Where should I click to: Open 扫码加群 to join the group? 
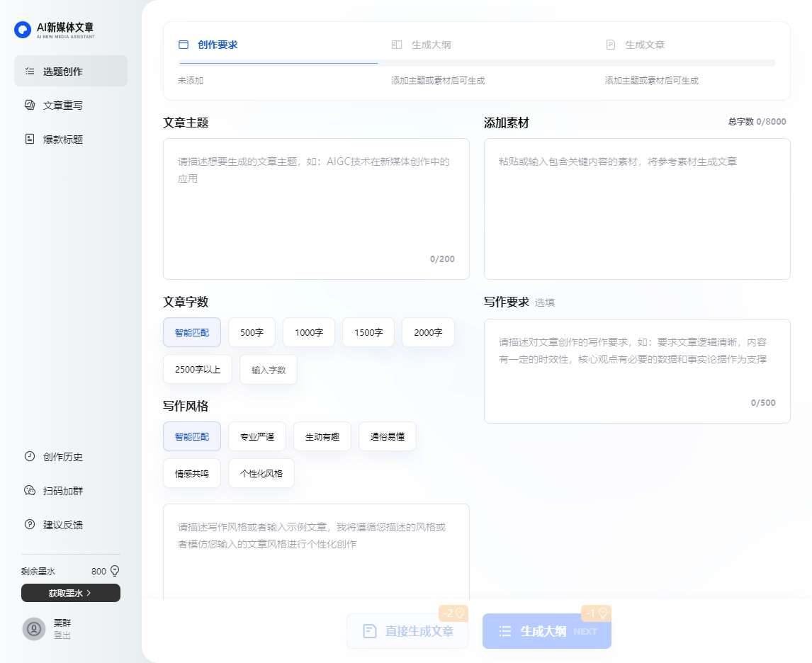tap(63, 491)
